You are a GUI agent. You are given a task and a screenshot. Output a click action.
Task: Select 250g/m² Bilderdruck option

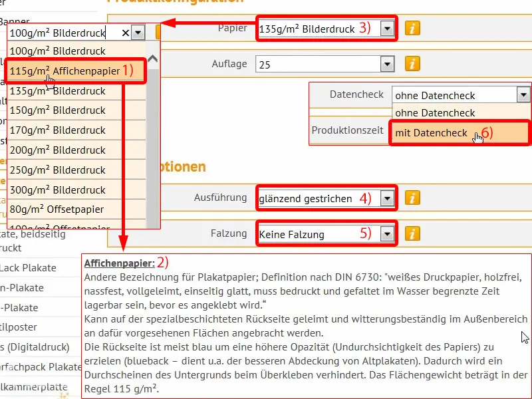76,170
